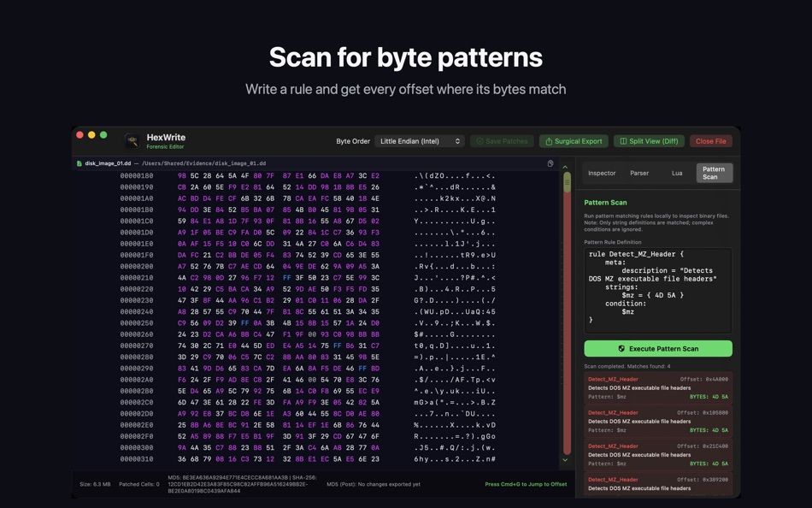This screenshot has width=812, height=508.
Task: Switch to the Inspector tab
Action: point(602,173)
